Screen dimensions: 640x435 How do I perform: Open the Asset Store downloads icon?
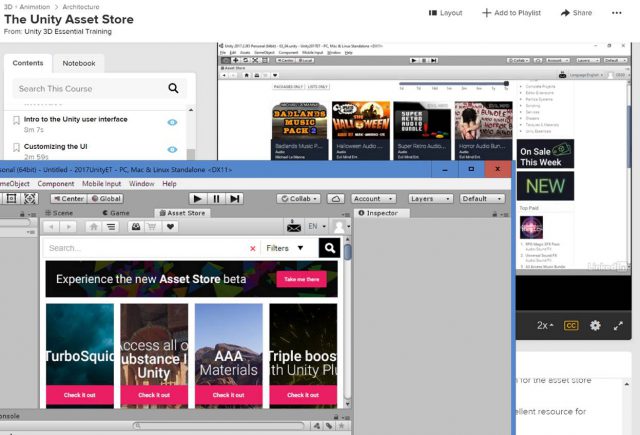click(x=136, y=226)
